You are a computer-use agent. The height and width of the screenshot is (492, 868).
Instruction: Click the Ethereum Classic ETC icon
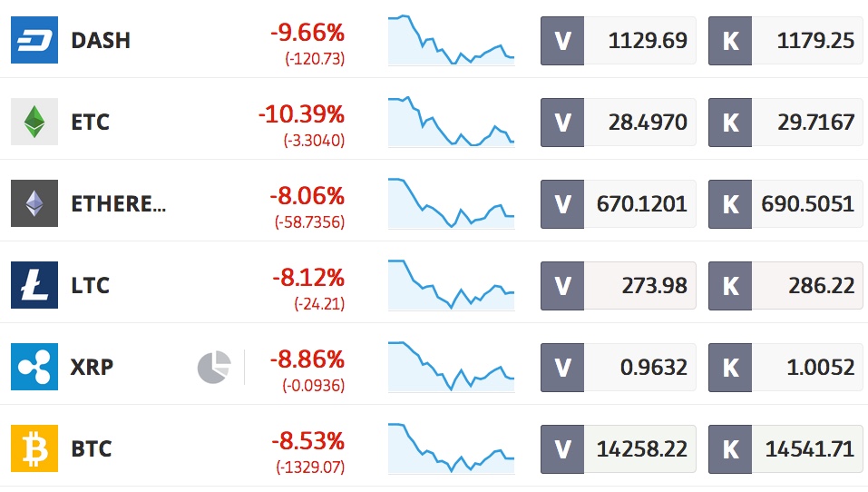pyautogui.click(x=34, y=122)
